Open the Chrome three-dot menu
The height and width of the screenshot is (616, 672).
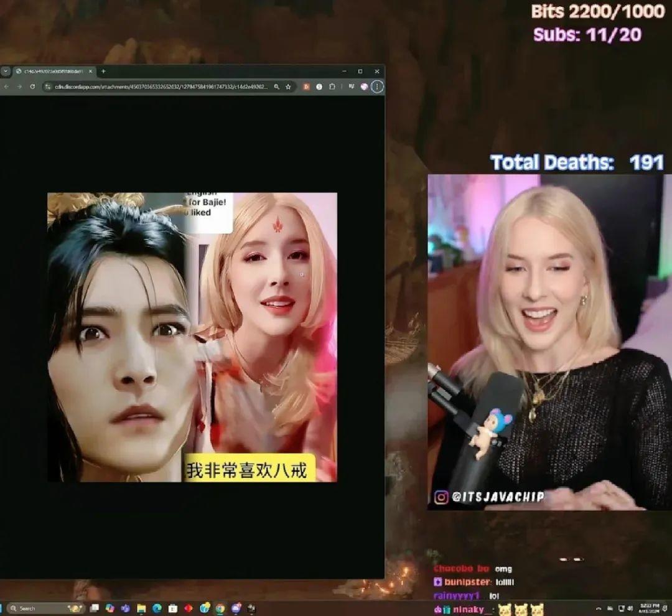point(377,86)
